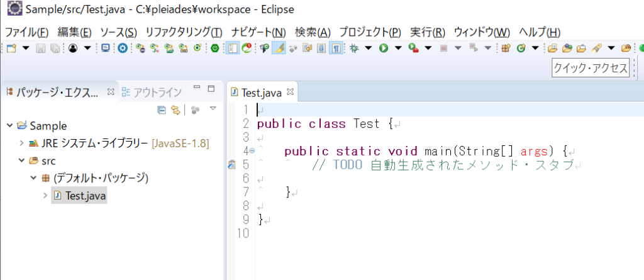Click the TODO task marker on line 5

click(x=231, y=165)
